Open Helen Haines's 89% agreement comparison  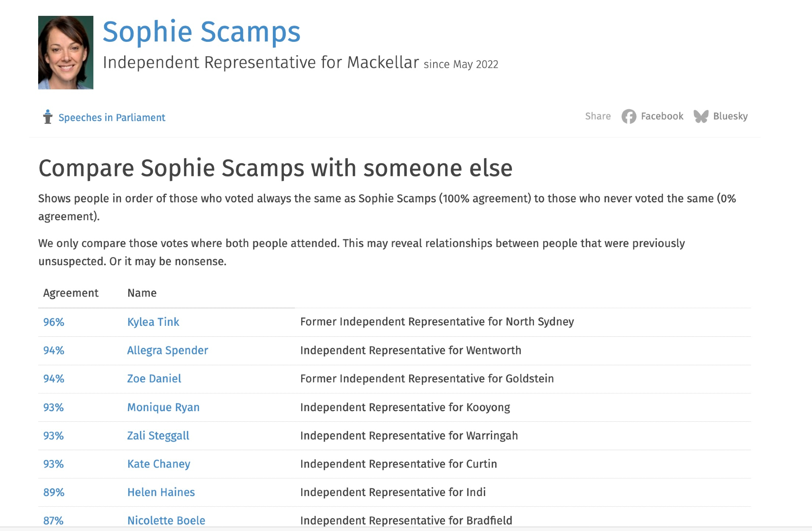54,492
